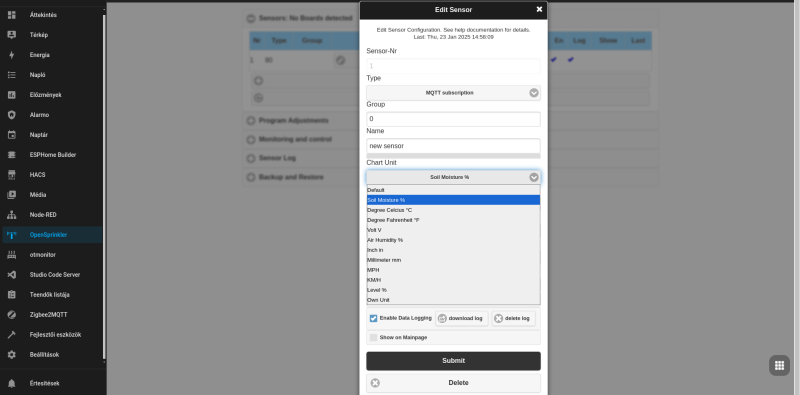
Task: Click the Show column header in sensor table
Action: (608, 40)
